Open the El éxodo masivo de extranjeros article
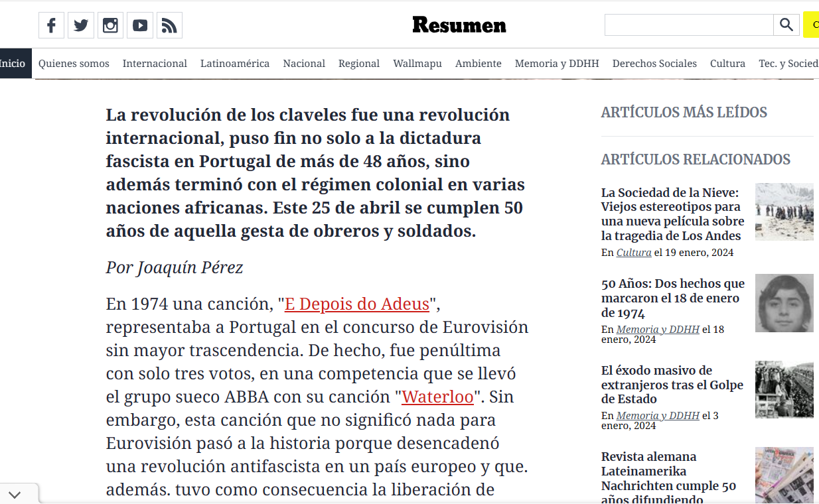 (672, 385)
